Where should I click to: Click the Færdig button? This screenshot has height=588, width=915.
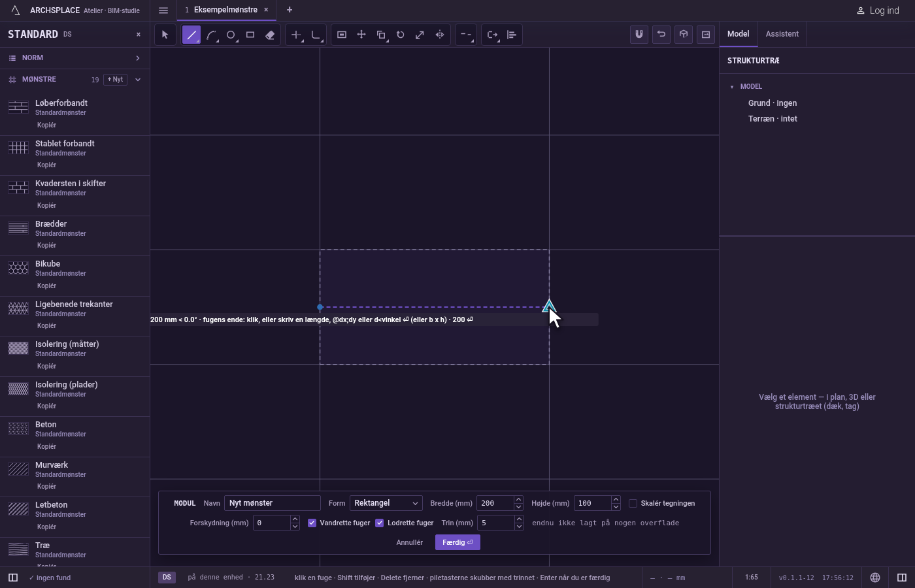click(457, 542)
